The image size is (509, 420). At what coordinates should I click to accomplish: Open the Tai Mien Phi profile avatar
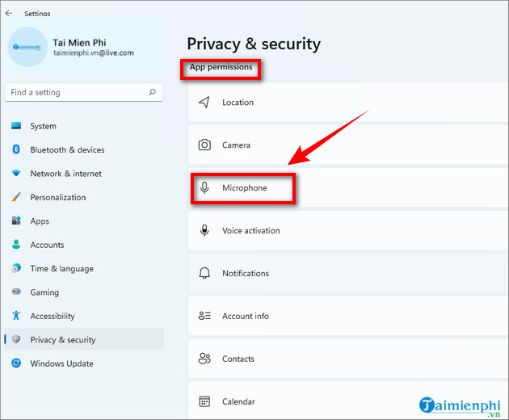[27, 47]
